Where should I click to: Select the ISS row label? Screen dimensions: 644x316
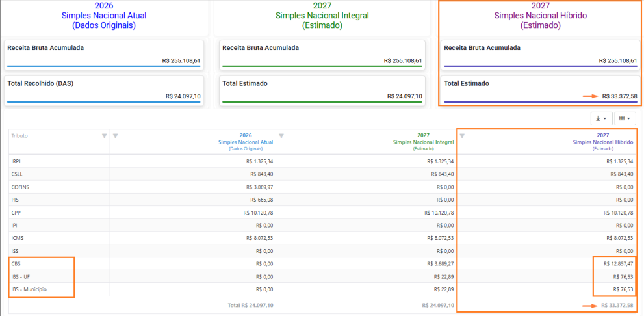(14, 251)
